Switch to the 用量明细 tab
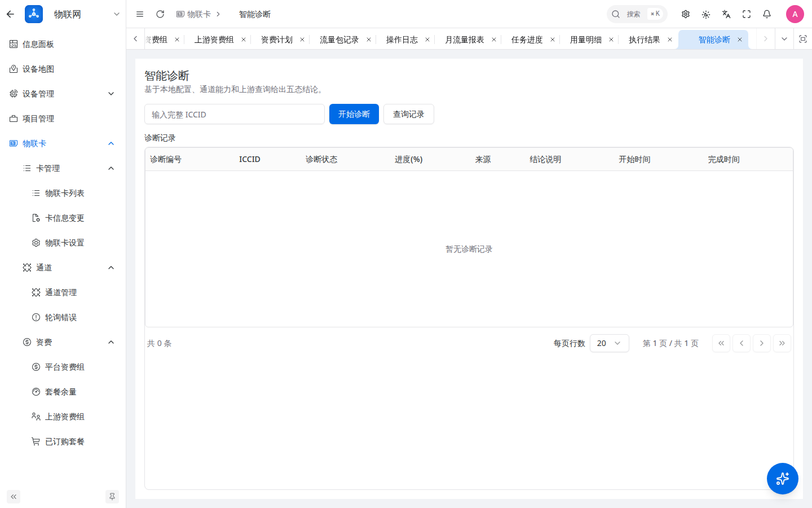The height and width of the screenshot is (508, 812). [585, 40]
